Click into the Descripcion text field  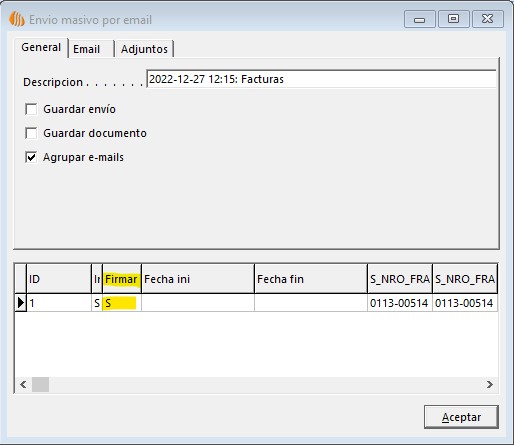pyautogui.click(x=321, y=79)
